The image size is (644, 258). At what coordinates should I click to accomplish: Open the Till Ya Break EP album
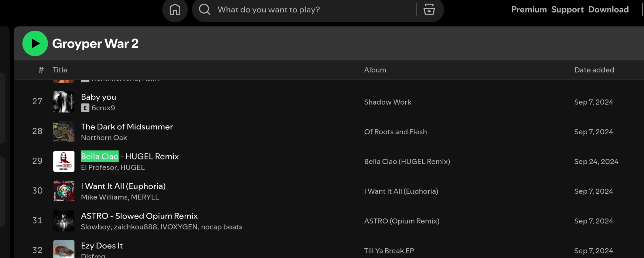coord(389,251)
